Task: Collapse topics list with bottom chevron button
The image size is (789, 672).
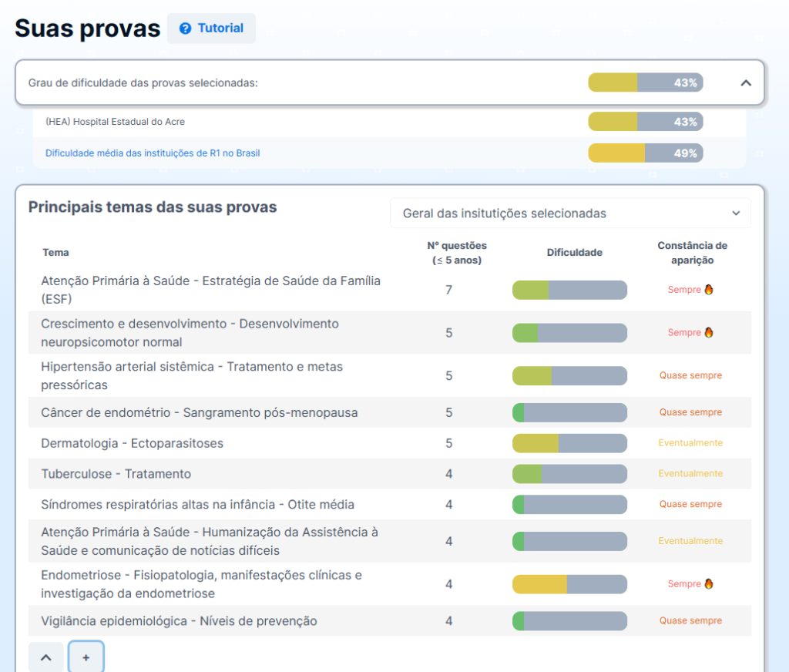Action: 46,657
